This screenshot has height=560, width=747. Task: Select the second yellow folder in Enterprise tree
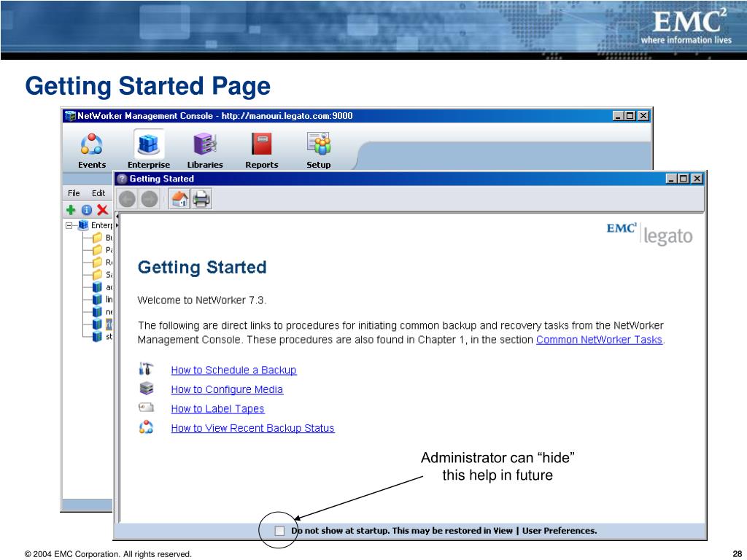97,249
